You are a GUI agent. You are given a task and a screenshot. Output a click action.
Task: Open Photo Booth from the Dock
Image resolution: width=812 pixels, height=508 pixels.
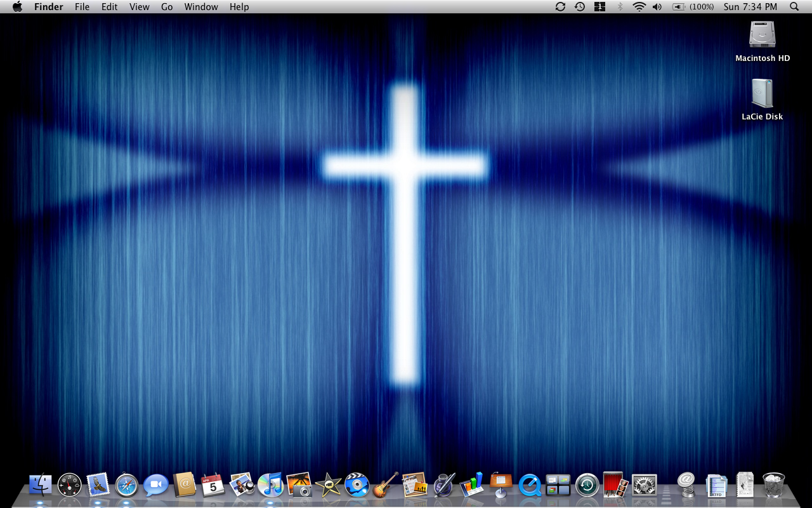point(615,486)
